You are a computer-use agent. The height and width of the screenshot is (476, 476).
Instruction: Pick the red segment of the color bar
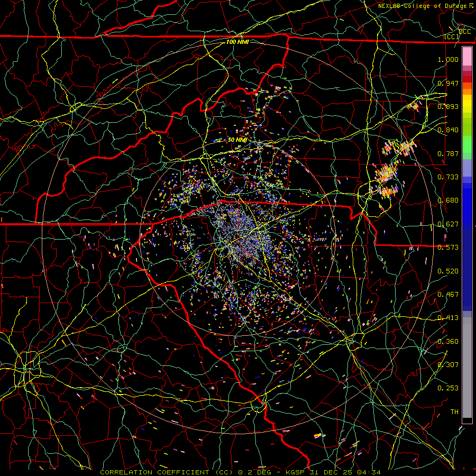(467, 79)
